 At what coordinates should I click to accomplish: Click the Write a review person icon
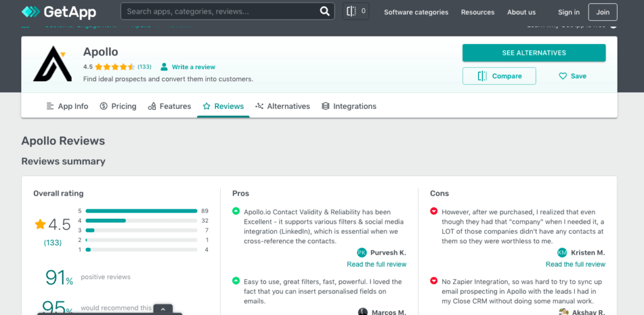[x=164, y=67]
